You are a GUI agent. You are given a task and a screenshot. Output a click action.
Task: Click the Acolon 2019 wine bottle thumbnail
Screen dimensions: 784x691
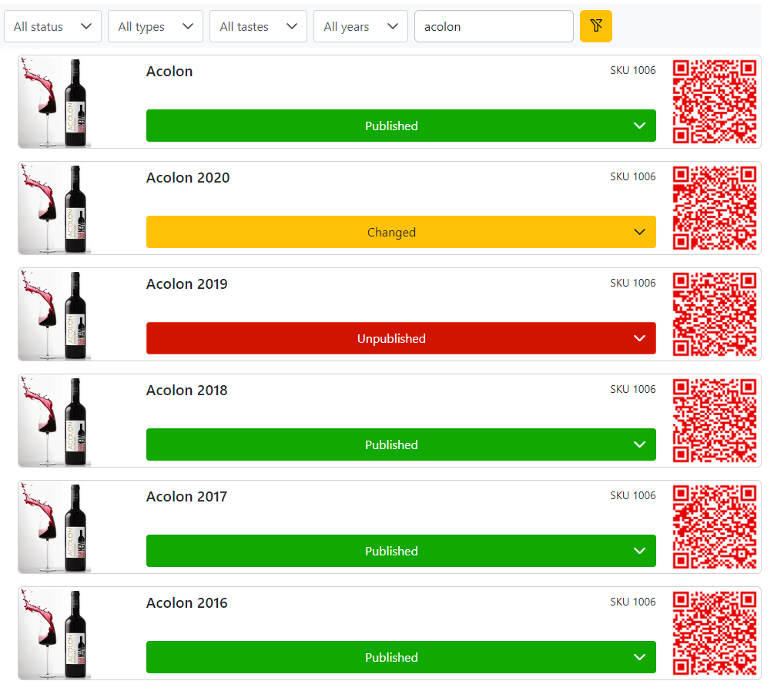[55, 314]
